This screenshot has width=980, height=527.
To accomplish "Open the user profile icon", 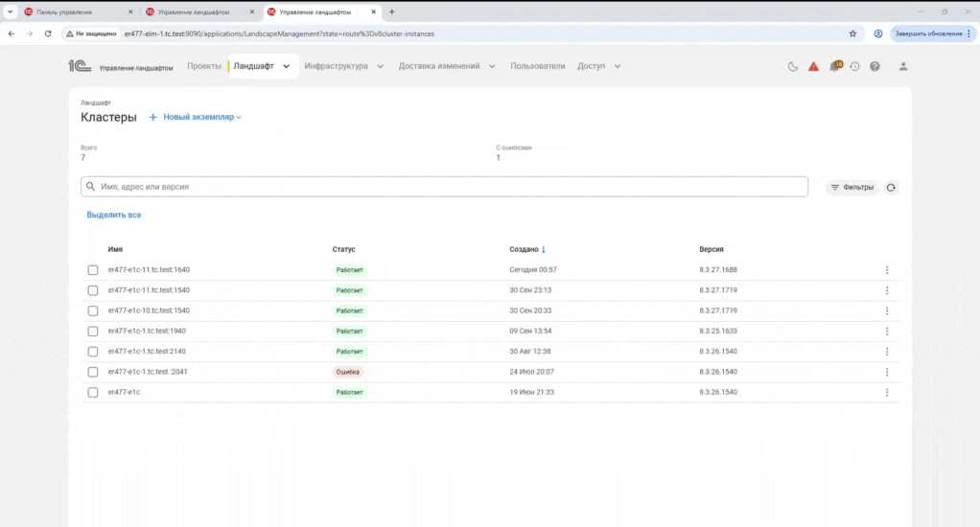I will pos(903,66).
